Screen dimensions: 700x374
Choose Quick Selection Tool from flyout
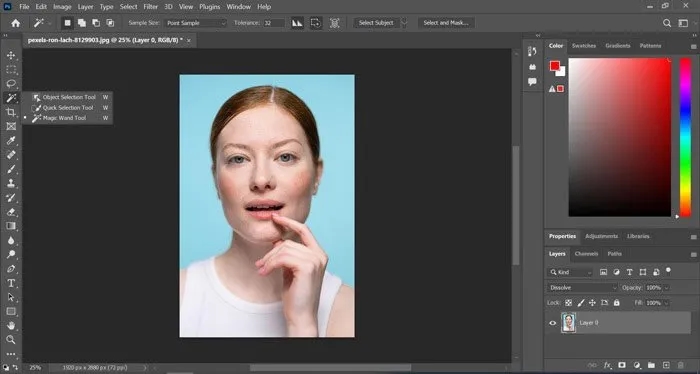coord(67,108)
